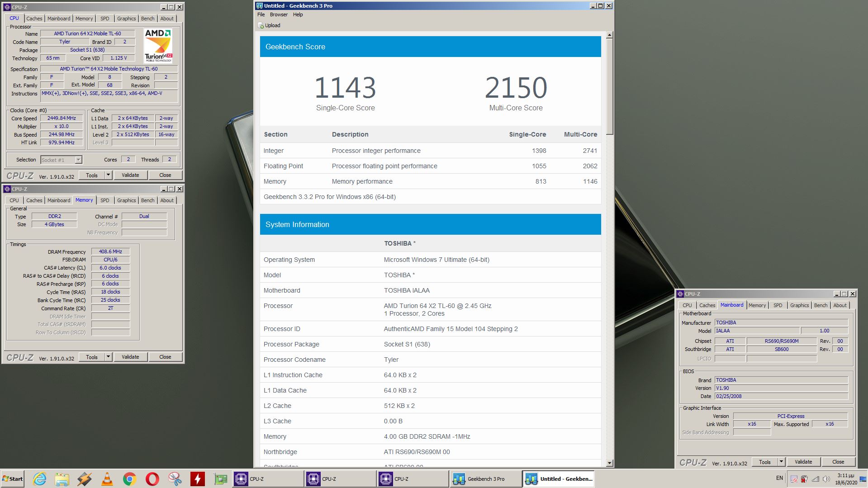
Task: Switch to second CPU-Z taskbar button
Action: [x=341, y=479]
